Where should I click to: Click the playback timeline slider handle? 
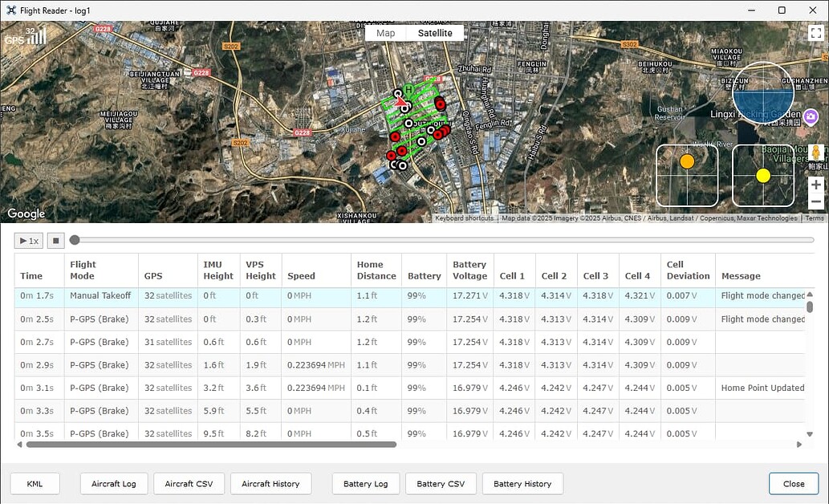coord(75,240)
